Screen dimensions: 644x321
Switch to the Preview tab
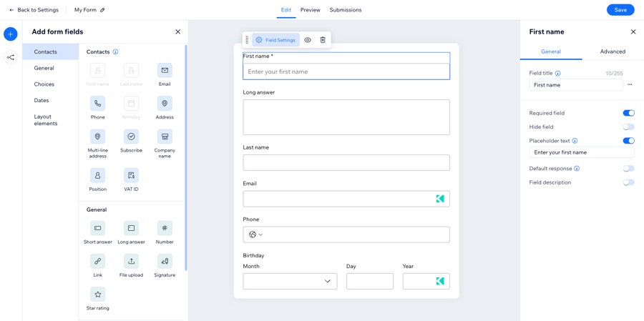point(310,10)
